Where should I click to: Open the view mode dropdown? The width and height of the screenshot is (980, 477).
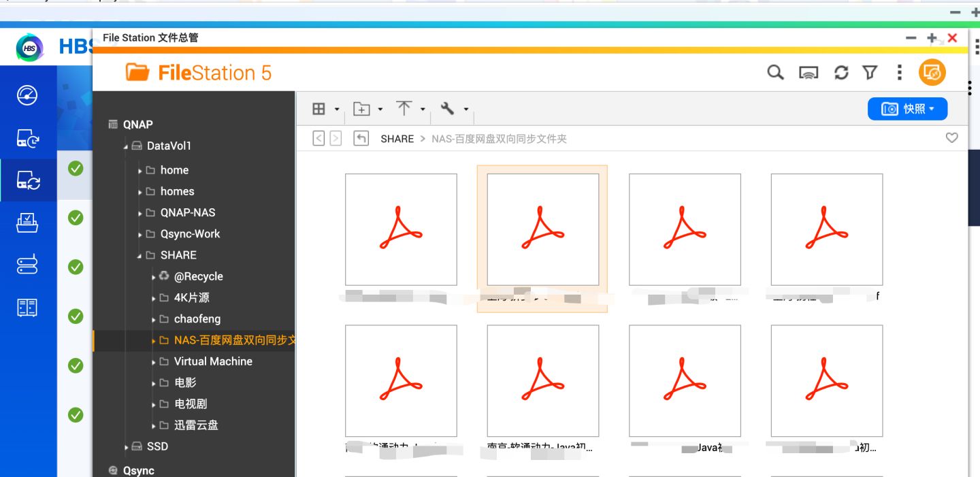(x=325, y=109)
